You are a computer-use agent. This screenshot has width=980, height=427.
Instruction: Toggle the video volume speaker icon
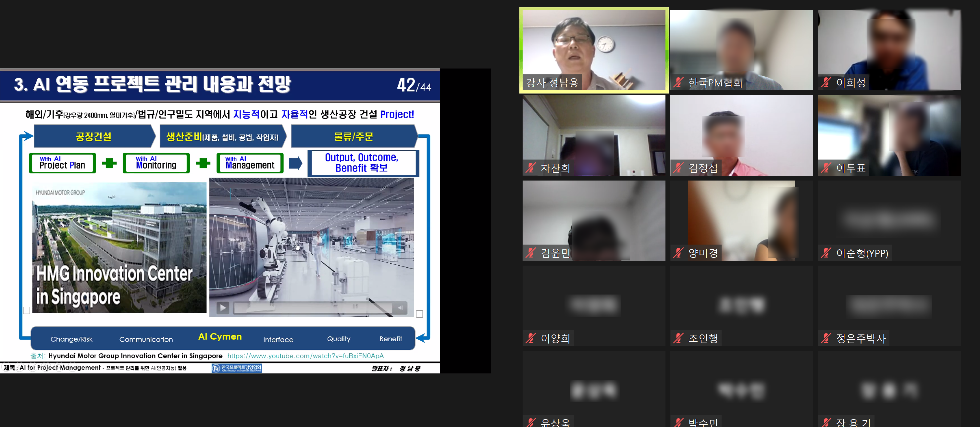pyautogui.click(x=400, y=308)
